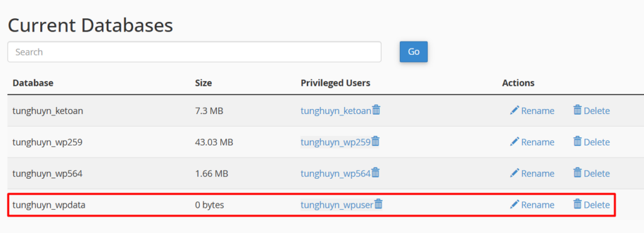Click the Actions column header
This screenshot has height=233, width=644.
[x=518, y=83]
